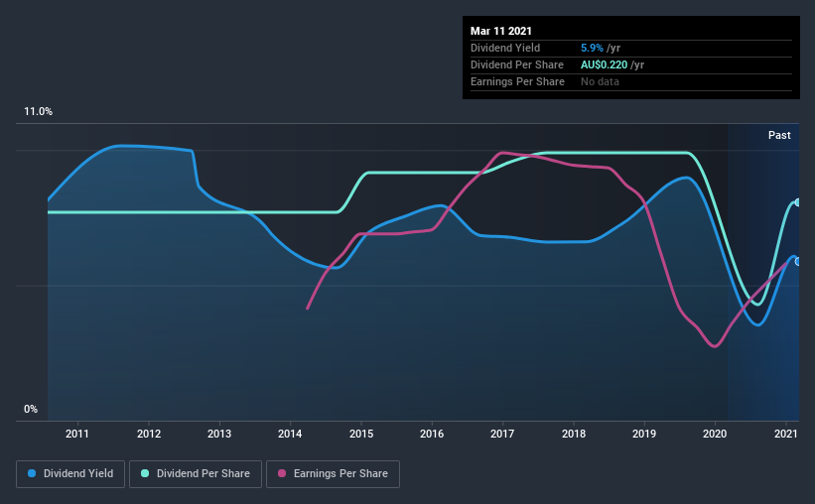Select the Dividend Per Share endpoint marker at 2021
Image resolution: width=815 pixels, height=504 pixels.
click(x=798, y=202)
